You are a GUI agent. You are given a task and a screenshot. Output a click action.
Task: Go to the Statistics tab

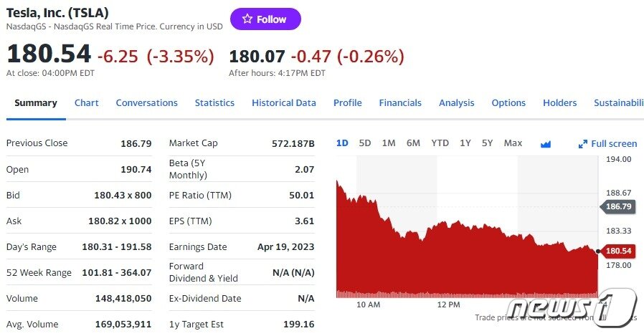tap(214, 102)
